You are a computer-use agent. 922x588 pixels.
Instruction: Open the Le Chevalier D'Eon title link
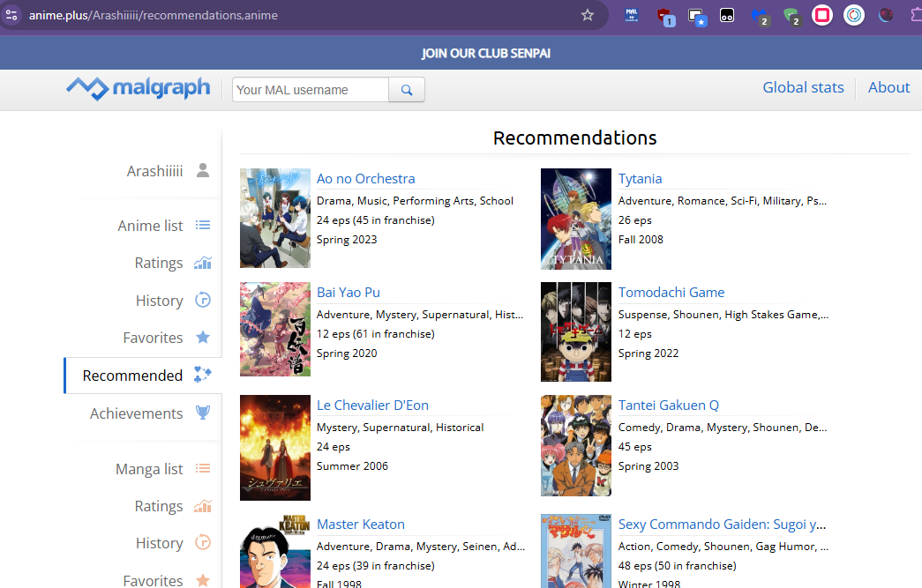tap(372, 406)
